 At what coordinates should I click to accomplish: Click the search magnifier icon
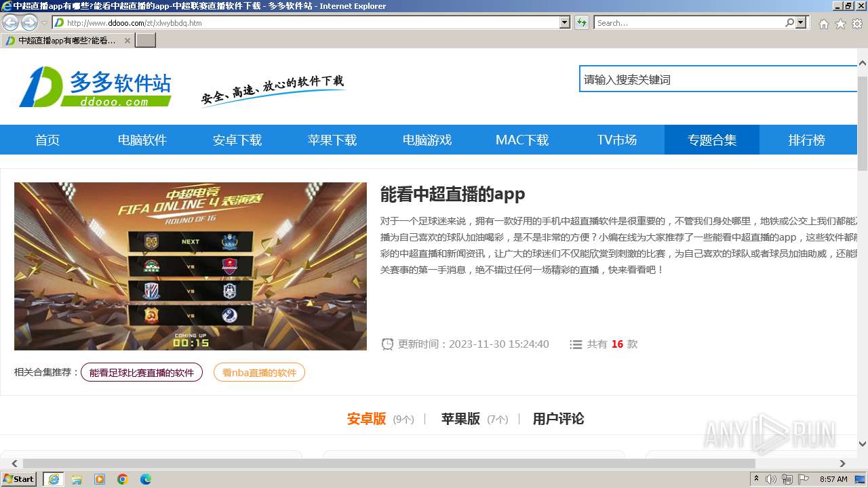789,22
